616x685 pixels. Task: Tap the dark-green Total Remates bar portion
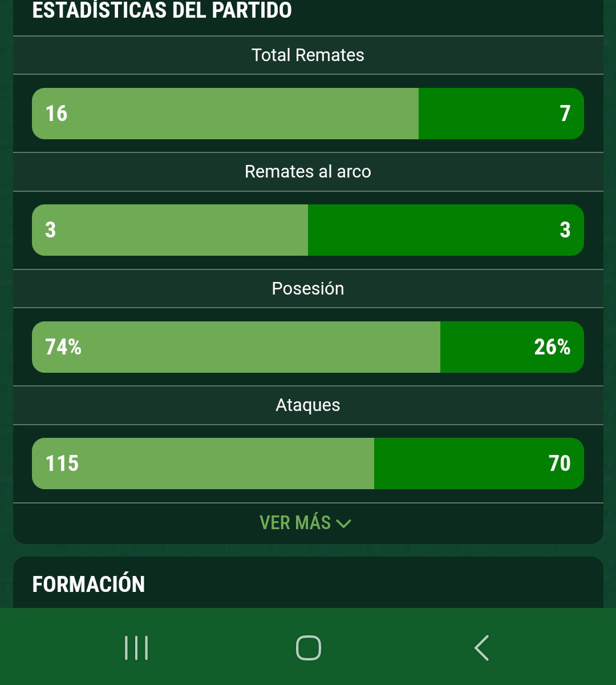pyautogui.click(x=501, y=114)
